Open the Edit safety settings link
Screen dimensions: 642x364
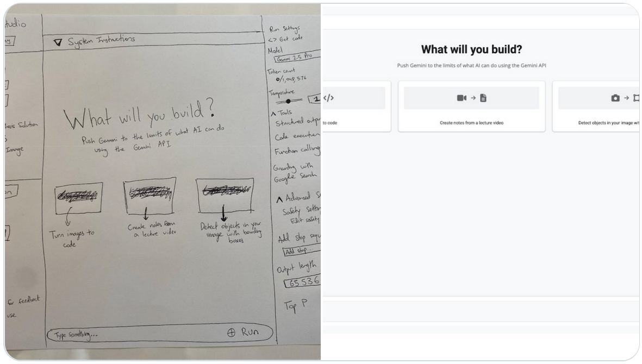click(305, 221)
